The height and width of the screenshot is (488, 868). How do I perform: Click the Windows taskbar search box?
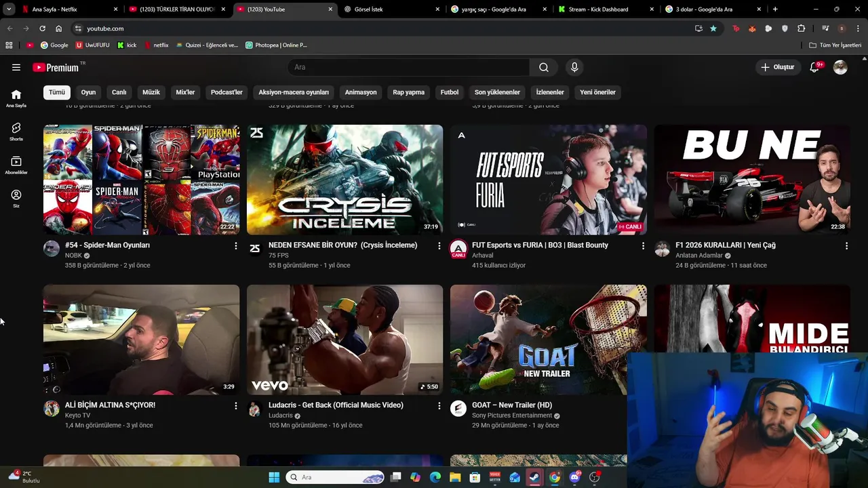(x=335, y=477)
